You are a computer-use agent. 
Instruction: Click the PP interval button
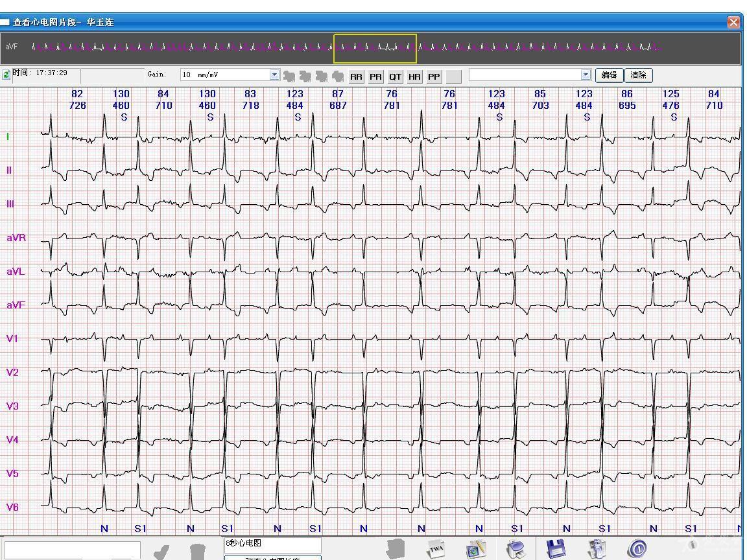(x=434, y=76)
